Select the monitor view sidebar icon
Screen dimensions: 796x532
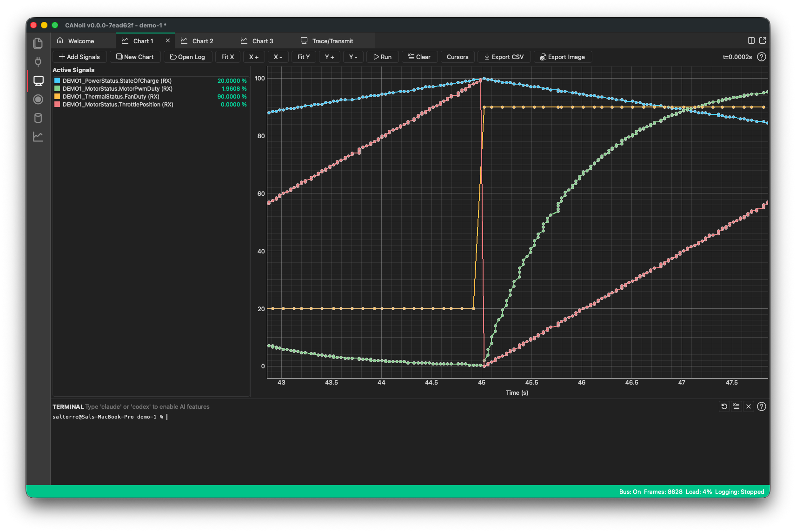38,81
